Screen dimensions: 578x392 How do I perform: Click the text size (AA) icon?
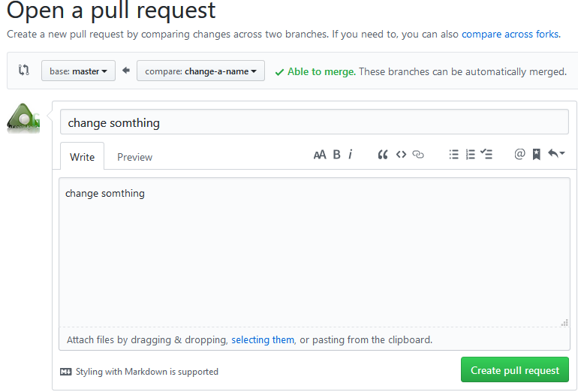(320, 155)
